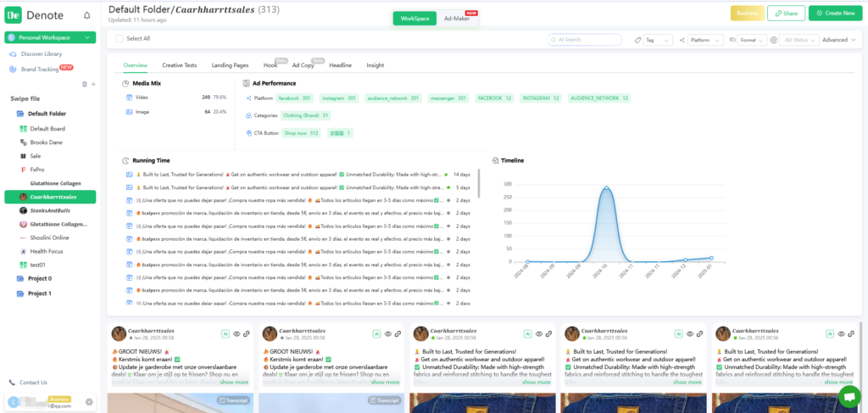Click the Share button
This screenshot has width=868, height=413.
point(786,14)
